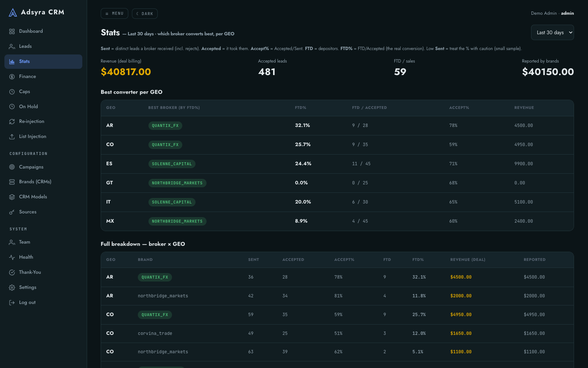
Task: Open List Injection page
Action: [x=43, y=137]
